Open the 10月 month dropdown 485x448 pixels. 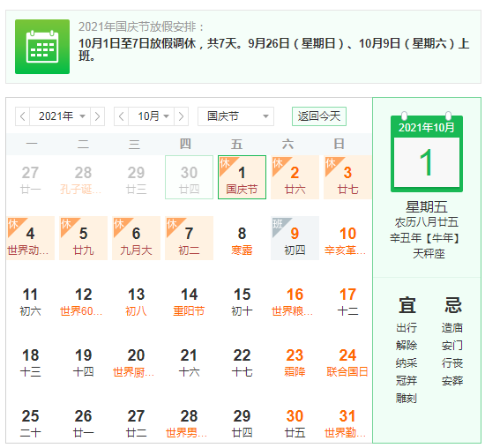tap(152, 116)
